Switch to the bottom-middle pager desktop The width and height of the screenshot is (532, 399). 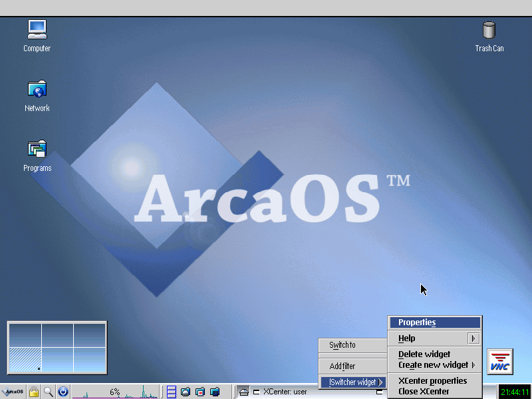point(57,359)
